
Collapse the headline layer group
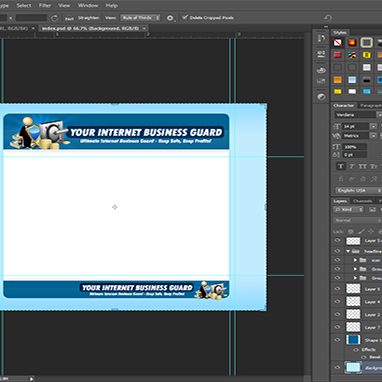348,251
